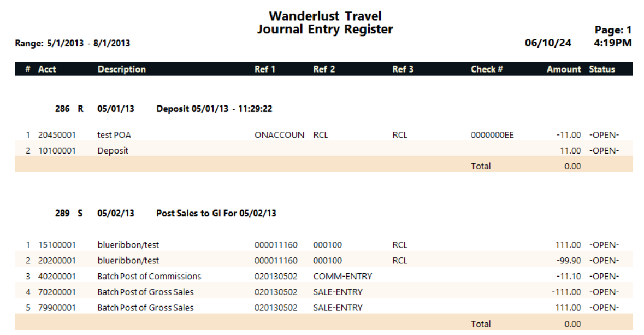The image size is (644, 335).
Task: Click the Acct column header
Action: pos(47,69)
